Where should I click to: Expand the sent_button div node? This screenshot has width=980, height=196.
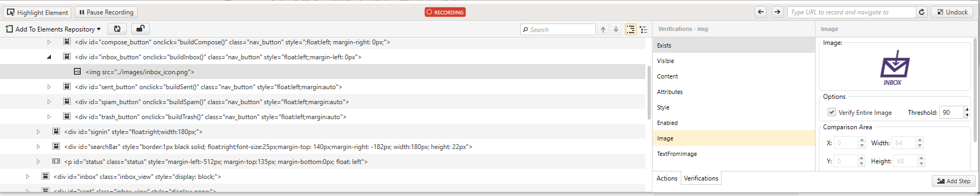[x=49, y=87]
